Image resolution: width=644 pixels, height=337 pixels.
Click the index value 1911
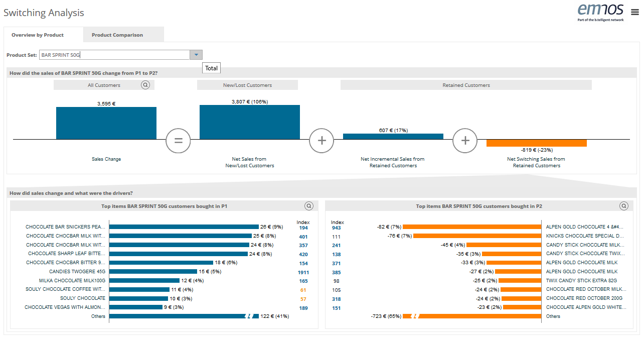pos(303,272)
